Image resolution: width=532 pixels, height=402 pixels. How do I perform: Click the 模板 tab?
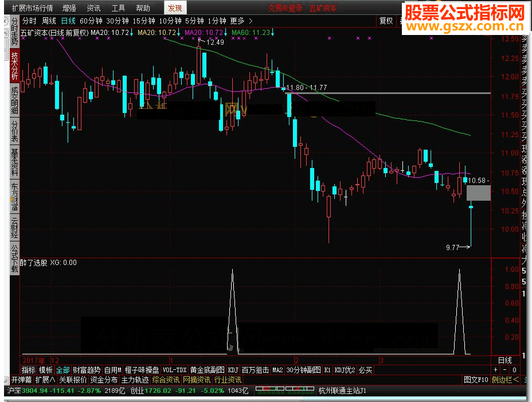(x=45, y=370)
